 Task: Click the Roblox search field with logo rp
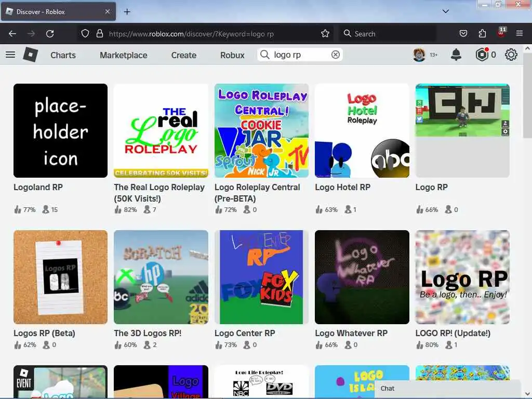[300, 55]
